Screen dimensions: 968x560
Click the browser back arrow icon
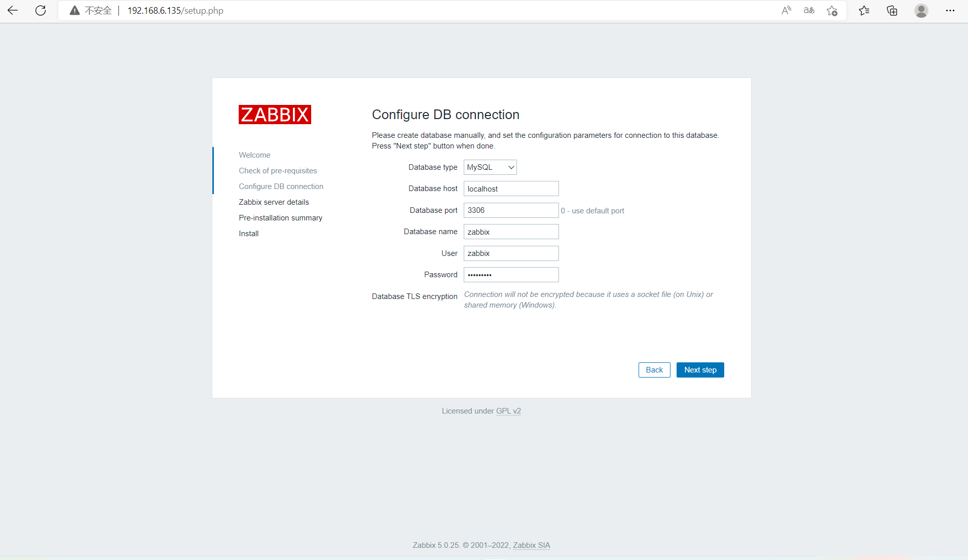click(13, 11)
